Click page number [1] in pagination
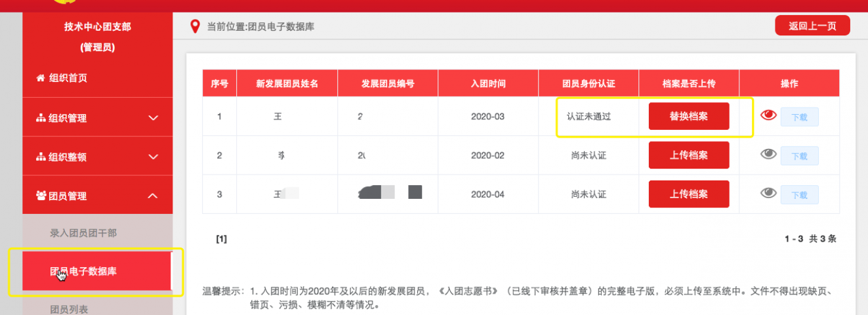The height and width of the screenshot is (315, 868). (x=221, y=240)
